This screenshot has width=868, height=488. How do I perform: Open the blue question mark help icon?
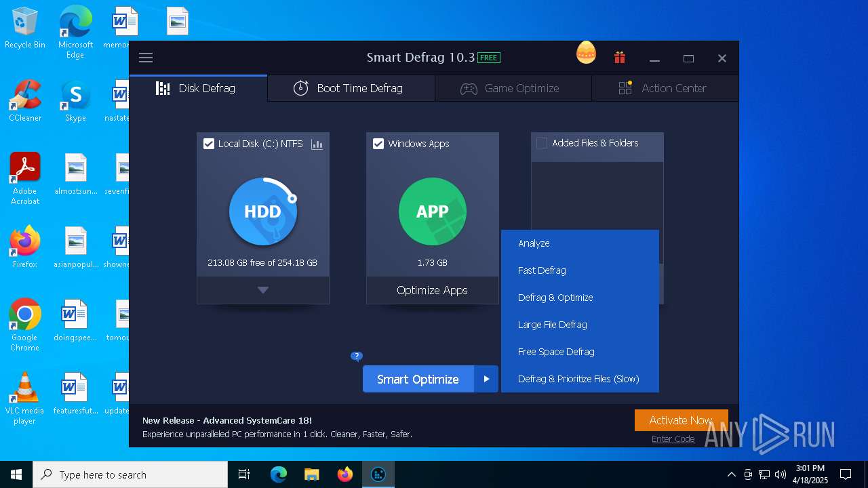357,357
